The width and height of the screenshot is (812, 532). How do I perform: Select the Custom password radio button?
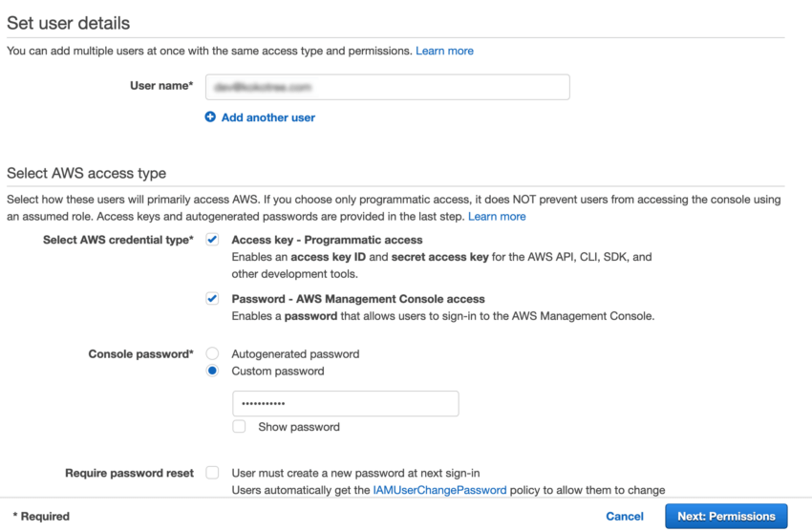click(x=212, y=371)
